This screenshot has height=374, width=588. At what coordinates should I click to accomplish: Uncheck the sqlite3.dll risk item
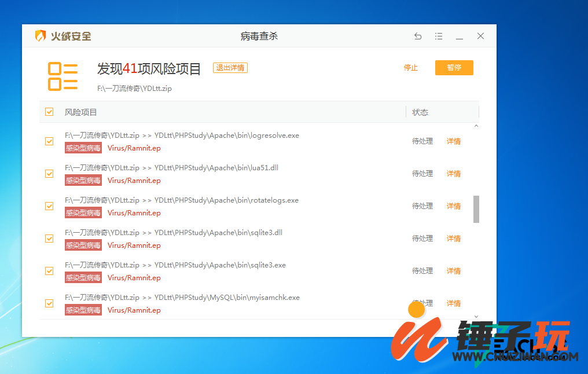point(49,239)
